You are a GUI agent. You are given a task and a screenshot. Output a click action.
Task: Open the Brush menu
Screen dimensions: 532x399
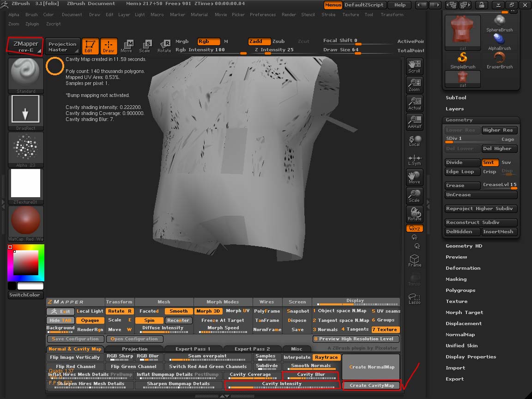[31, 15]
